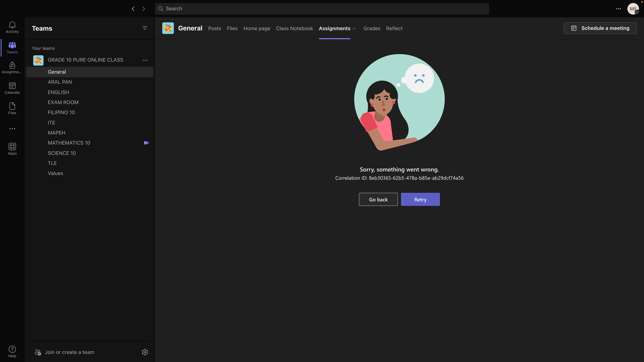
Task: Select the Grades tab
Action: (x=372, y=28)
